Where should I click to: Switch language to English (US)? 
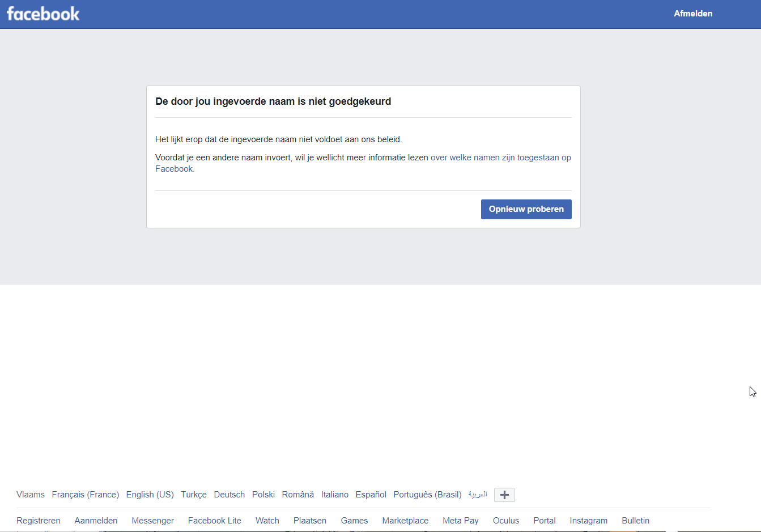(x=150, y=495)
